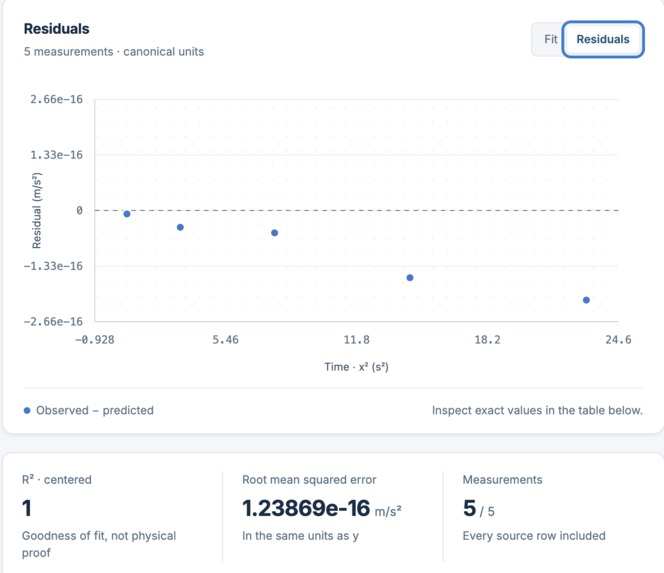Viewport: 664px width, 573px height.
Task: Click the fourth residual data point
Action: 409,278
